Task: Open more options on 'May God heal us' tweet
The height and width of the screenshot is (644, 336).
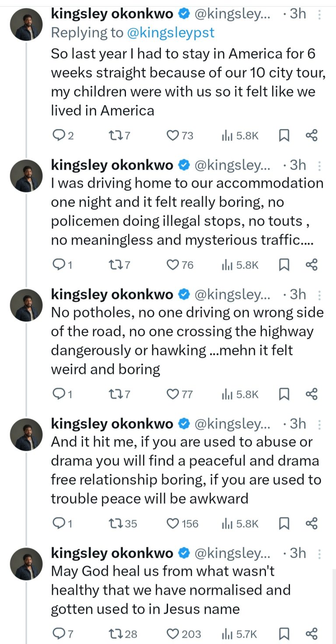Action: tap(319, 554)
